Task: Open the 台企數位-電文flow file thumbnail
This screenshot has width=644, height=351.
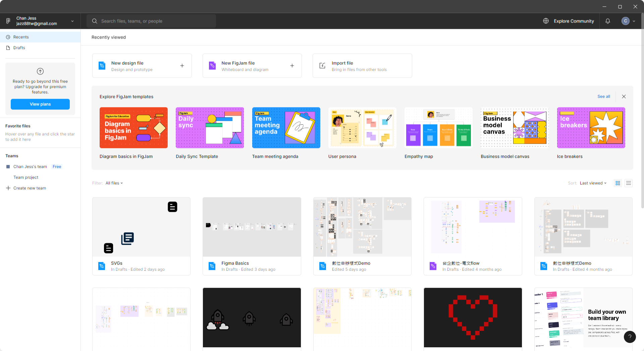Action: click(473, 227)
